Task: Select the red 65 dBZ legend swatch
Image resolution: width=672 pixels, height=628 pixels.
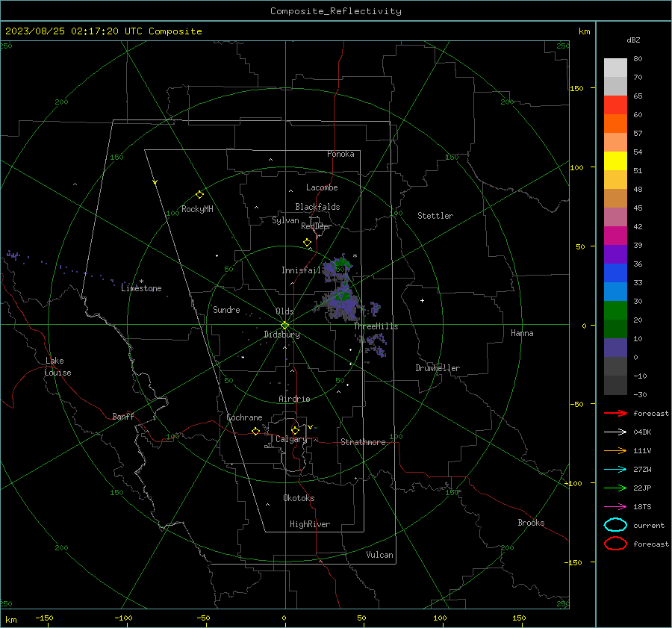Action: 615,105
